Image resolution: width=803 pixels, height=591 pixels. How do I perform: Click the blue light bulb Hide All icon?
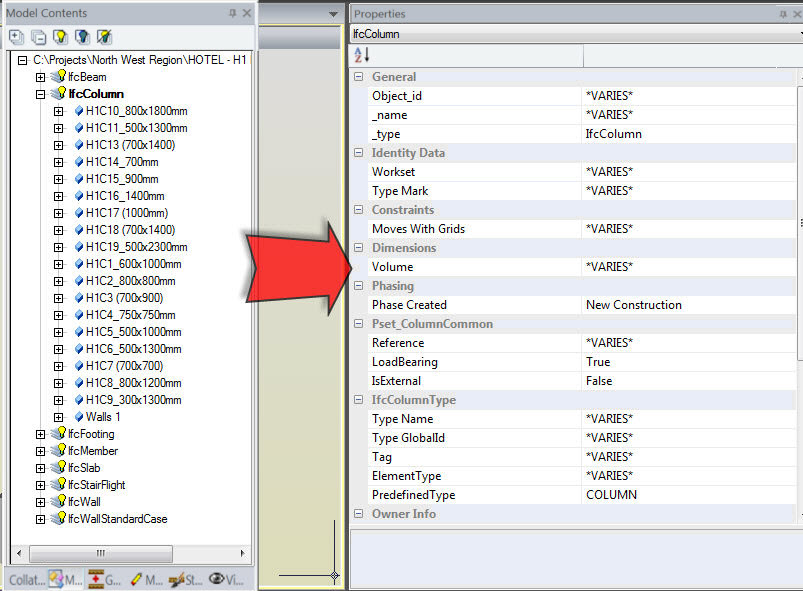coord(82,37)
